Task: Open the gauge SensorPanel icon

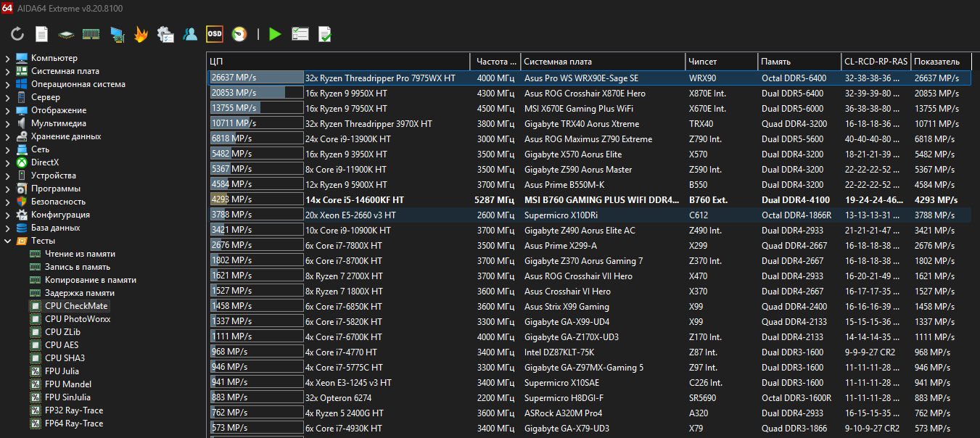Action: point(239,33)
